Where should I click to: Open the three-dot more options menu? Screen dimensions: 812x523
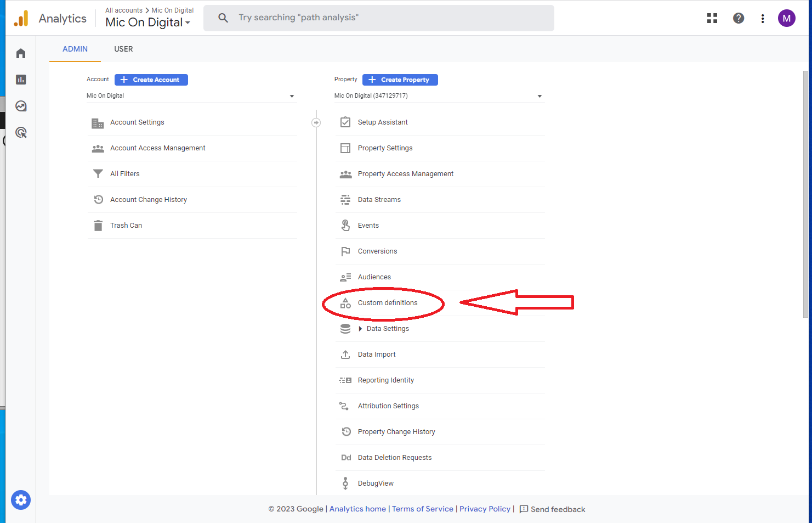[763, 19]
